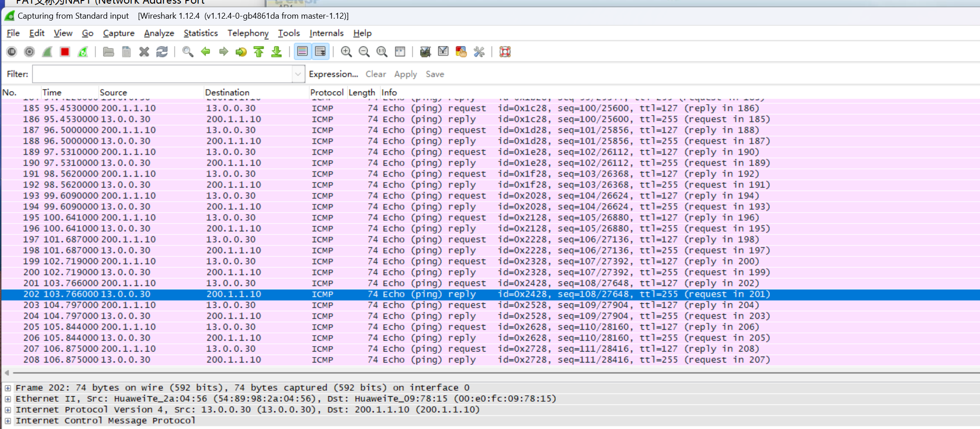Jump to the last packet icon
Viewport: 980px width, 429px height.
pos(277,52)
